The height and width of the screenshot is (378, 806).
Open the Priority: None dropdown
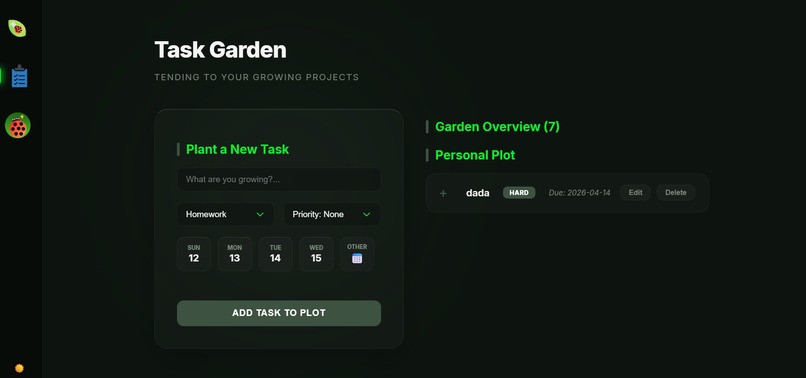click(x=332, y=214)
